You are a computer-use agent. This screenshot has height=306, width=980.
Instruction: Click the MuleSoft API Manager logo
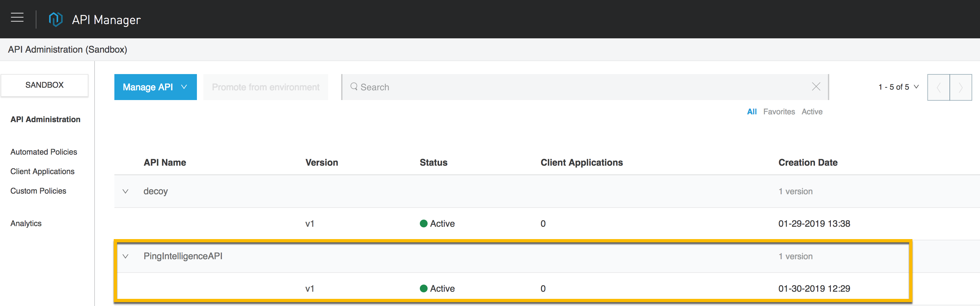click(x=56, y=19)
